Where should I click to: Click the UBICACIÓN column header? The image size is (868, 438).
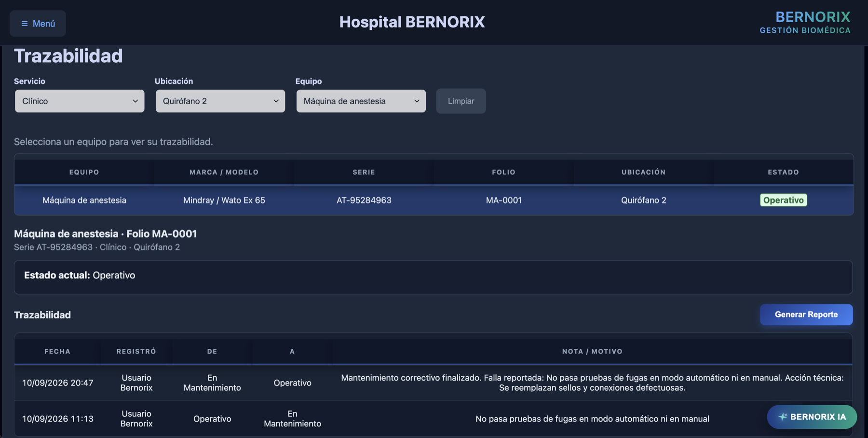pyautogui.click(x=644, y=172)
